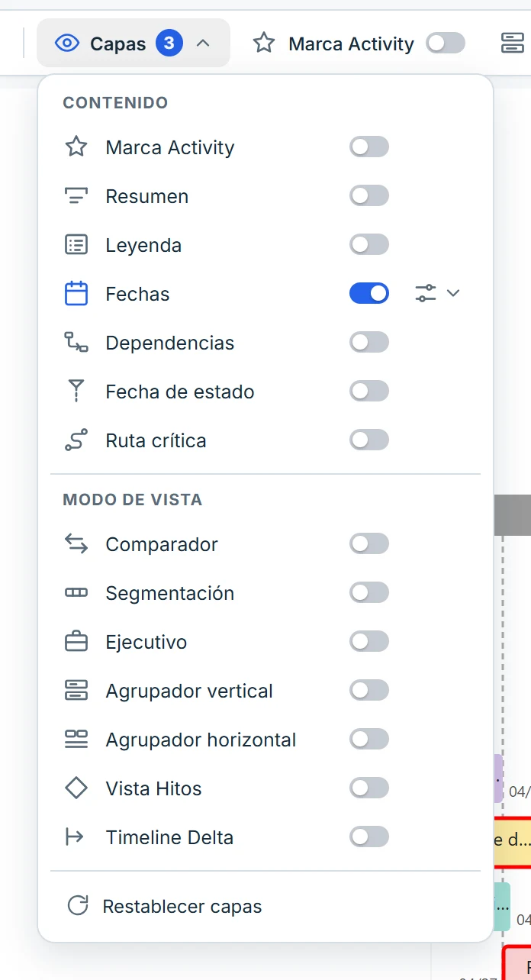Click the briefcase icon for Ejecutivo

pyautogui.click(x=76, y=642)
